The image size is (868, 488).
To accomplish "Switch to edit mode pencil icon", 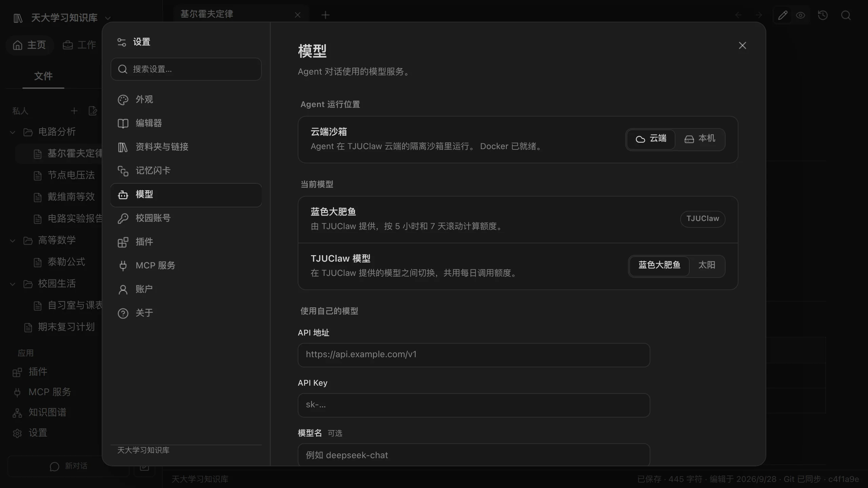I will point(783,15).
